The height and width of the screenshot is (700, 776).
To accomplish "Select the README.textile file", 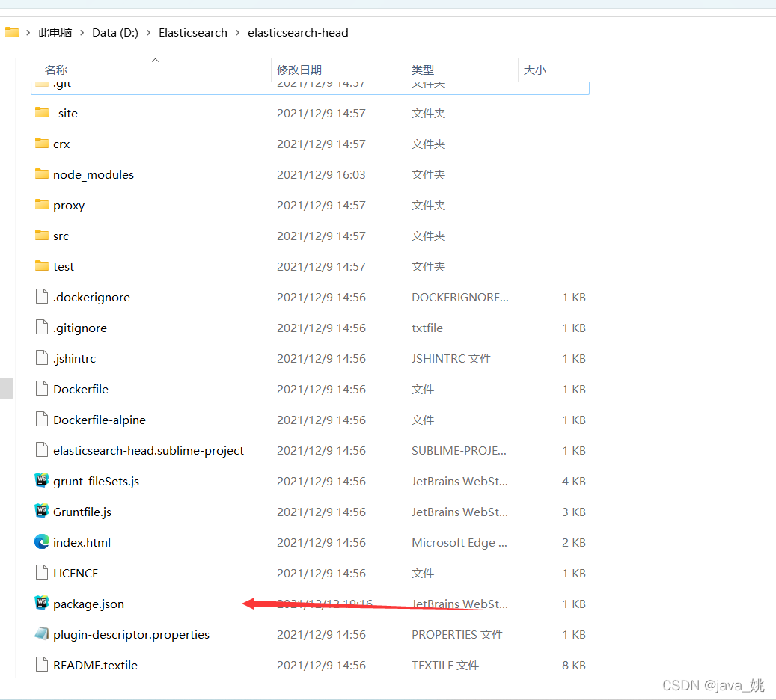I will (95, 665).
